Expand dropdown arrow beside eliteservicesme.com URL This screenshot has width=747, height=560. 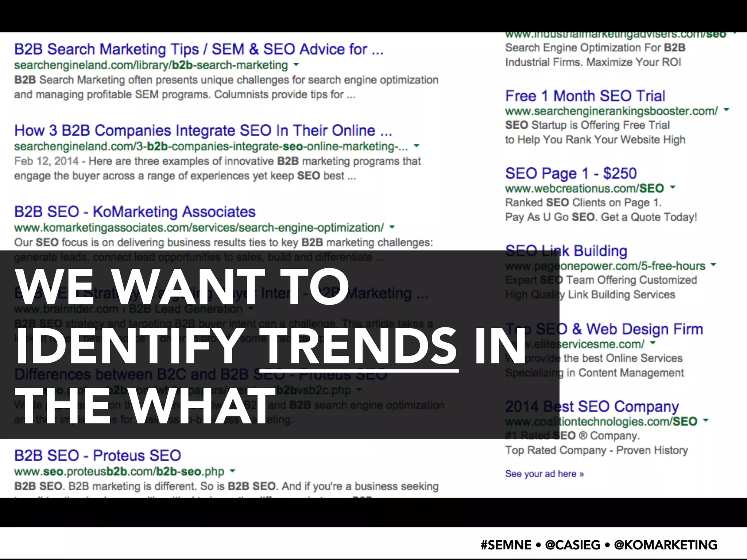tap(653, 343)
